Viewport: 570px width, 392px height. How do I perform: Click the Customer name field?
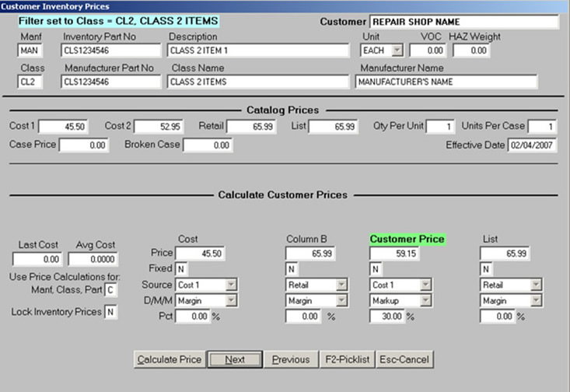463,22
